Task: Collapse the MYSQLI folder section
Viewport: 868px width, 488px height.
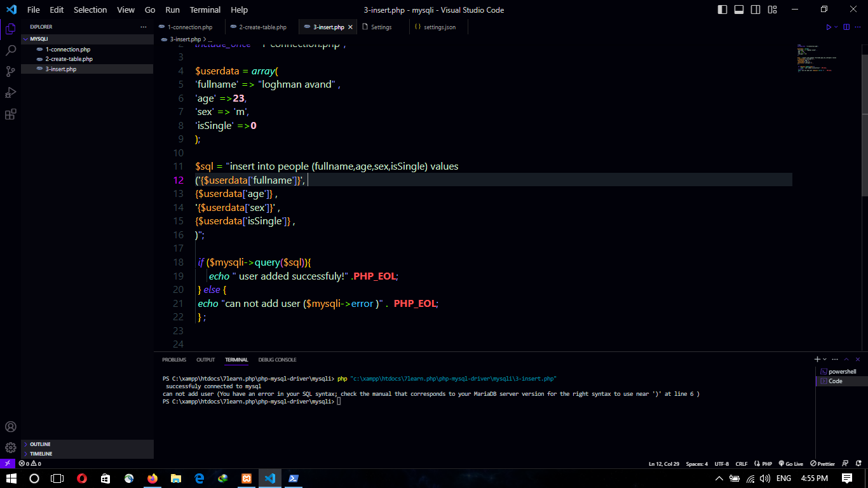Action: [88, 39]
